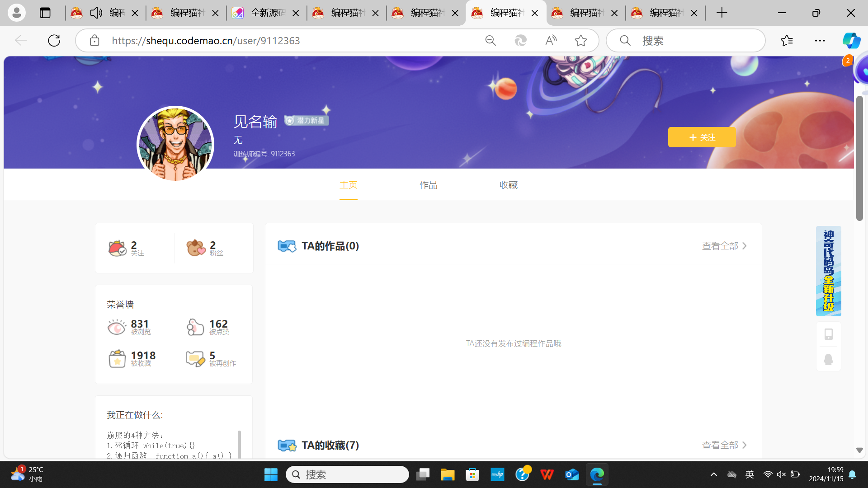This screenshot has width=868, height=488.
Task: Add this page to favorites star
Action: [581, 41]
